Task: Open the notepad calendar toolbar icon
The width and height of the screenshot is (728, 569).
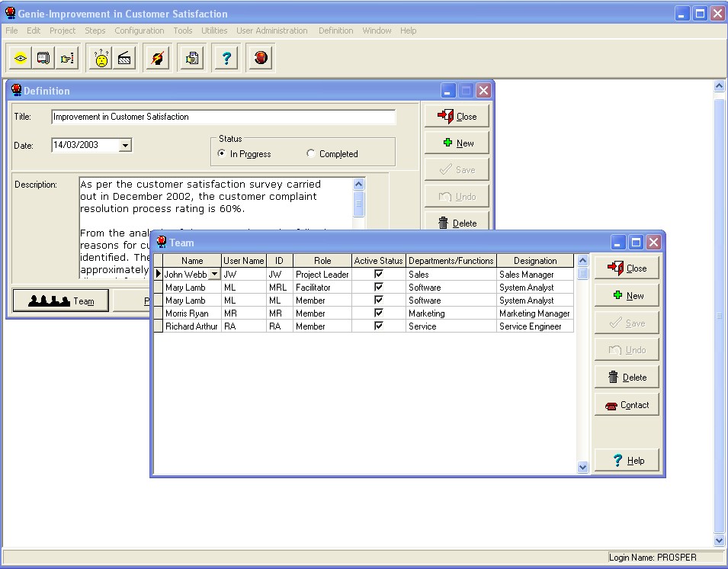Action: (43, 58)
